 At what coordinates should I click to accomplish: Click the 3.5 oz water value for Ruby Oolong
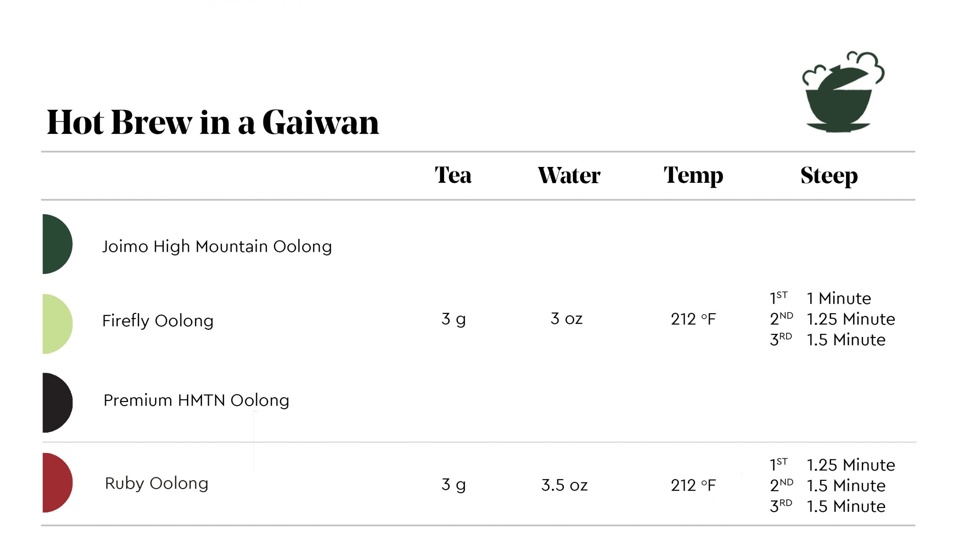pos(564,485)
